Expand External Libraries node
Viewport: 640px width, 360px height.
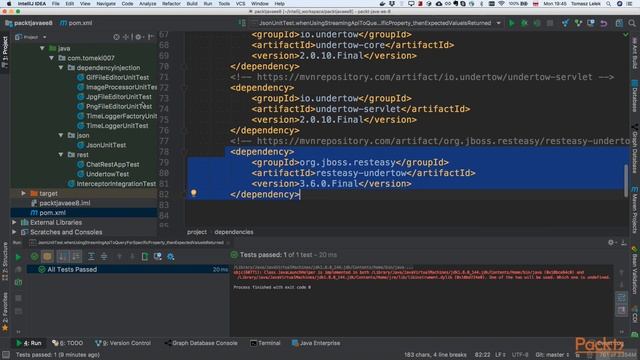pyautogui.click(x=14, y=222)
